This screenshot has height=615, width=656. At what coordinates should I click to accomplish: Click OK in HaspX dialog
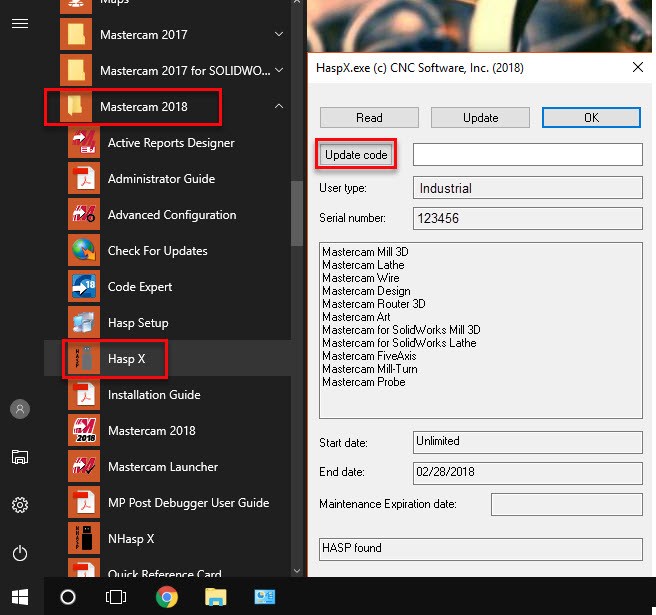pos(591,118)
